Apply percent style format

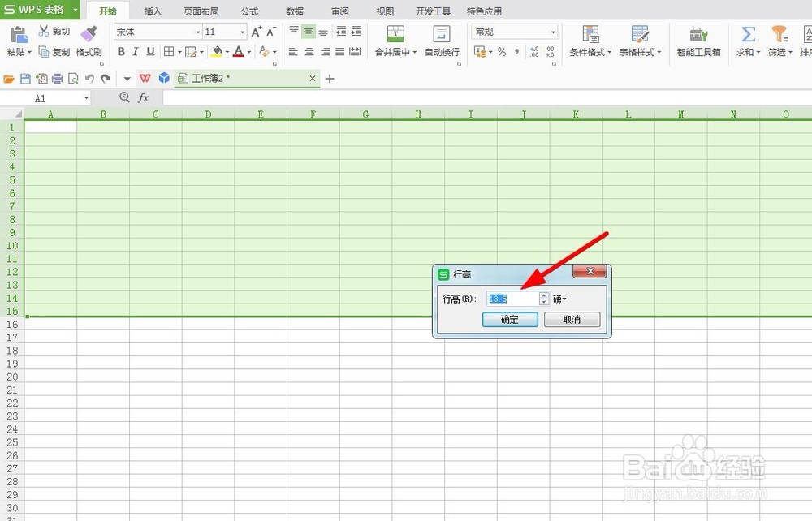pyautogui.click(x=501, y=51)
